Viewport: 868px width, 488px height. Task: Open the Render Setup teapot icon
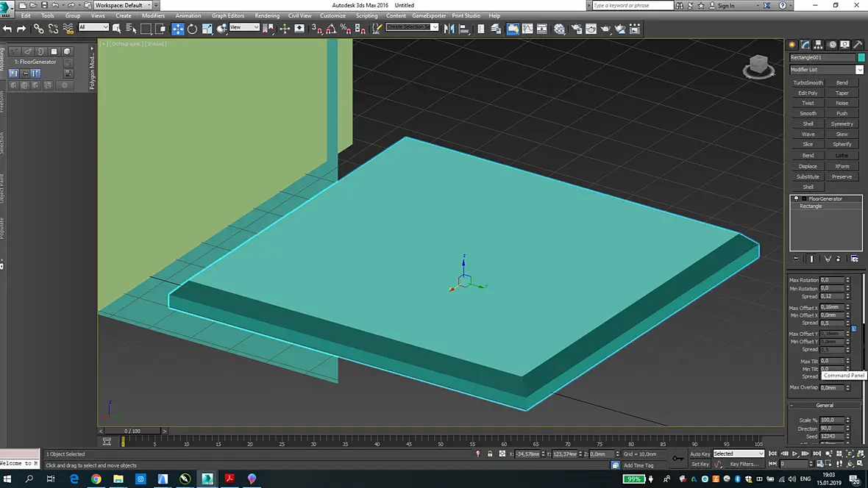click(576, 29)
